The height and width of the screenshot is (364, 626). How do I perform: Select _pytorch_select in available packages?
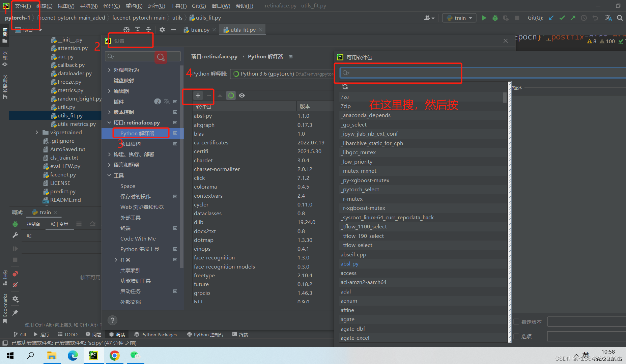(360, 190)
